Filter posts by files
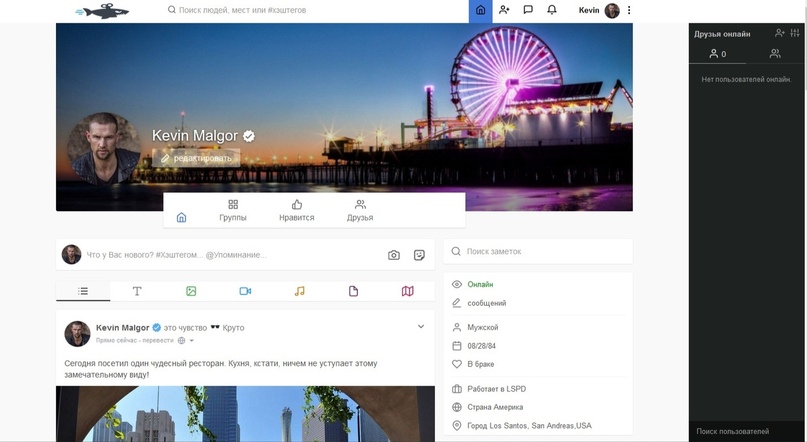The height and width of the screenshot is (442, 807). [354, 291]
